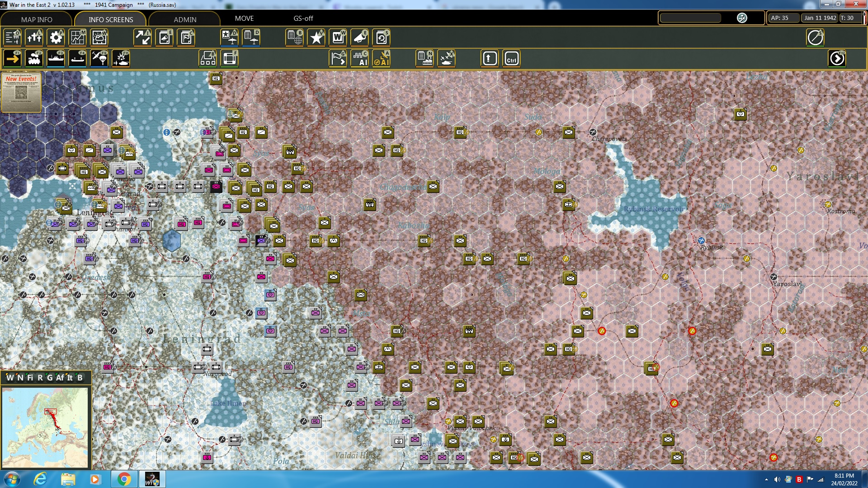Click the flag next-unit icon (G)

pyautogui.click(x=338, y=58)
